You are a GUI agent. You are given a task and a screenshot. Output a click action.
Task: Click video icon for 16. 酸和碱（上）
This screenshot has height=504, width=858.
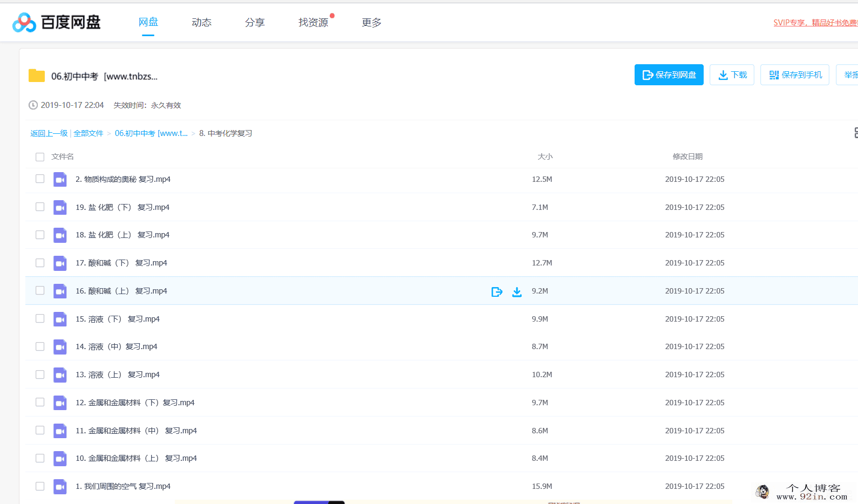click(60, 291)
